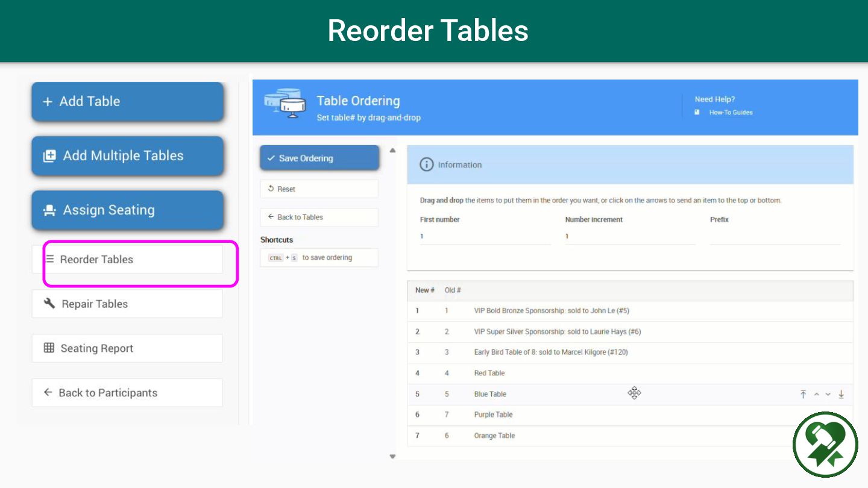The image size is (868, 488).
Task: Click the wrench icon beside Repair Tables
Action: [49, 303]
